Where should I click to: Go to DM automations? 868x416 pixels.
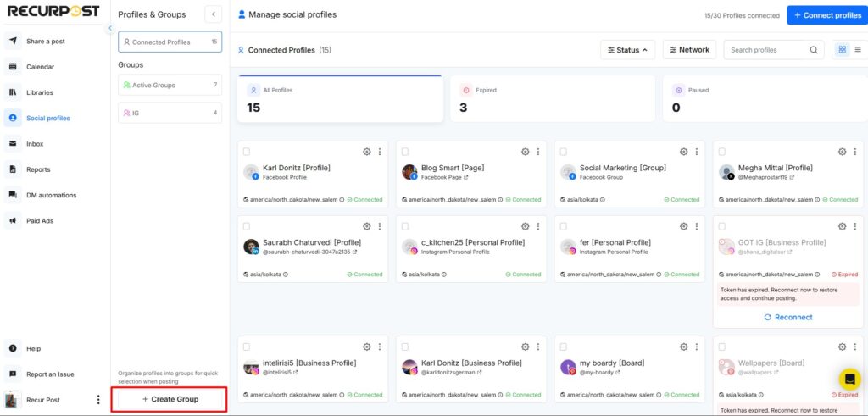click(51, 195)
